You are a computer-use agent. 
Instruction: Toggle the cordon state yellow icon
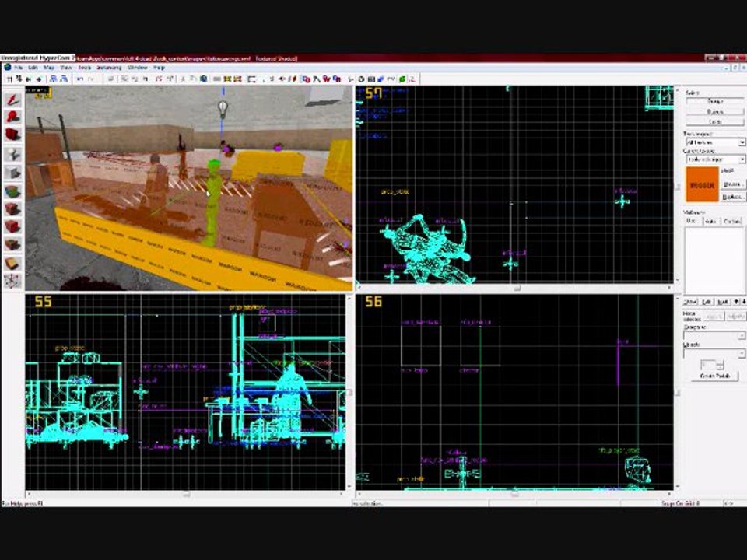[x=227, y=79]
